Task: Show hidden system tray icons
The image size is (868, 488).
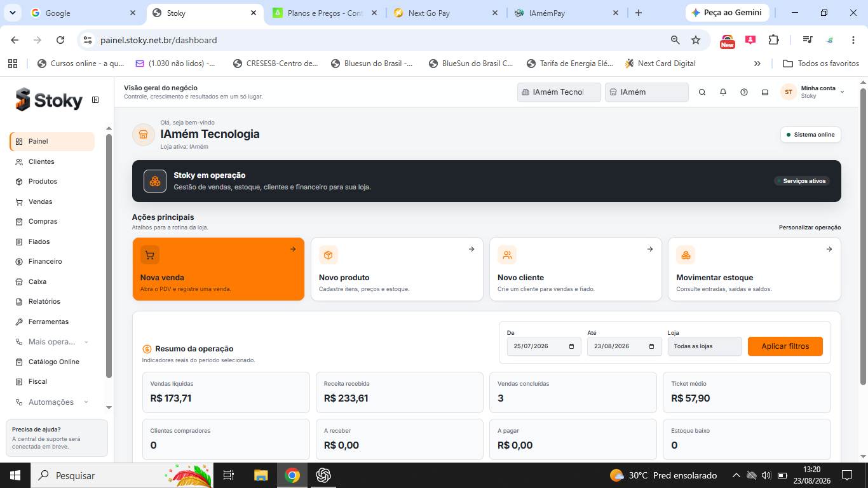Action: click(736, 475)
